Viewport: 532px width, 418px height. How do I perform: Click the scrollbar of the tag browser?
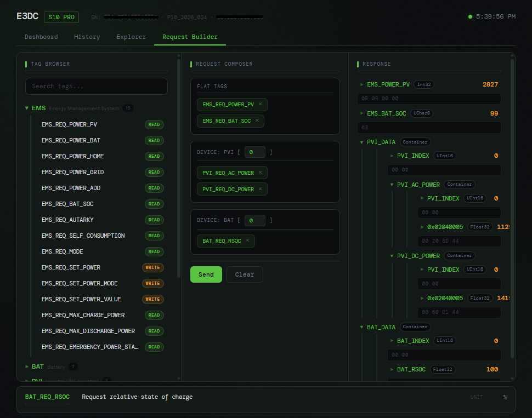179,168
